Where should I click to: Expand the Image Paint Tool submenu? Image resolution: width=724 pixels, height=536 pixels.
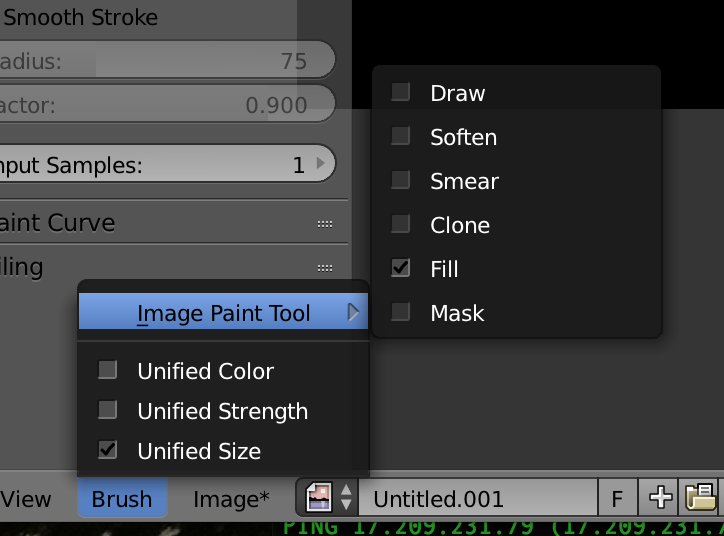223,312
